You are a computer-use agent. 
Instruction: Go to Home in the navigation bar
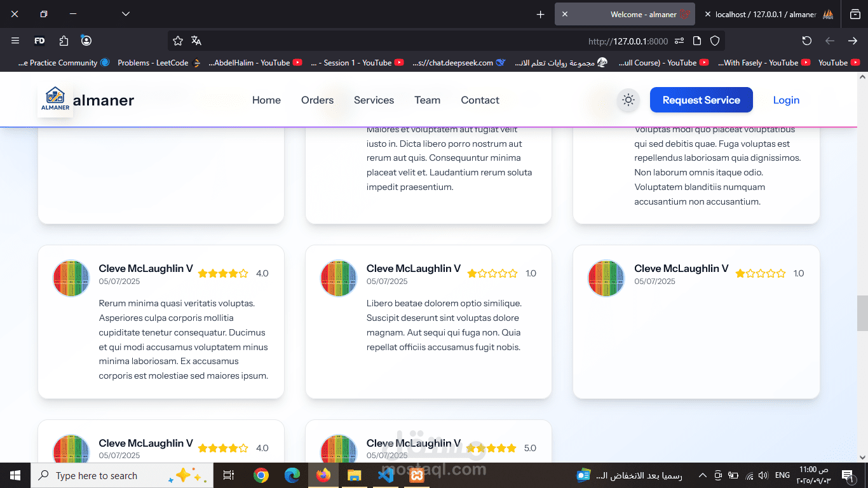[266, 100]
